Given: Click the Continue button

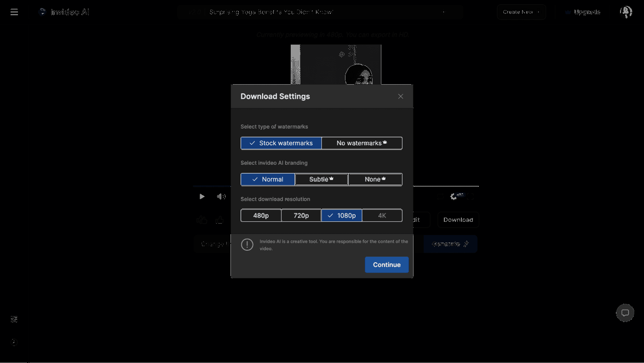Looking at the screenshot, I should (x=386, y=265).
